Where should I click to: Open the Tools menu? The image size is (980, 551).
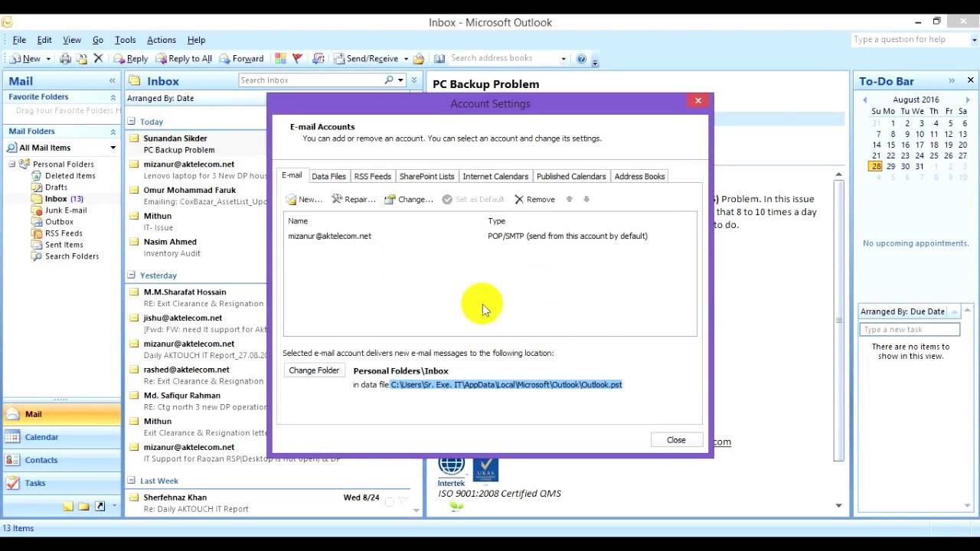(125, 40)
